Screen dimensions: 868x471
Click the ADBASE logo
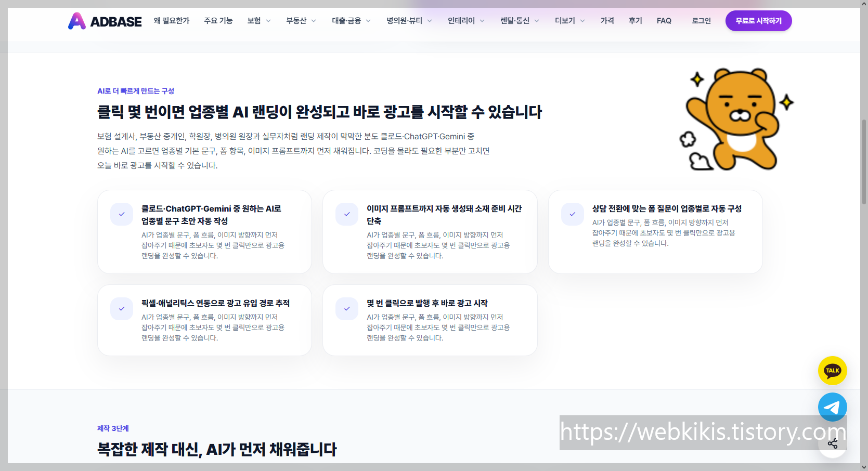tap(105, 21)
